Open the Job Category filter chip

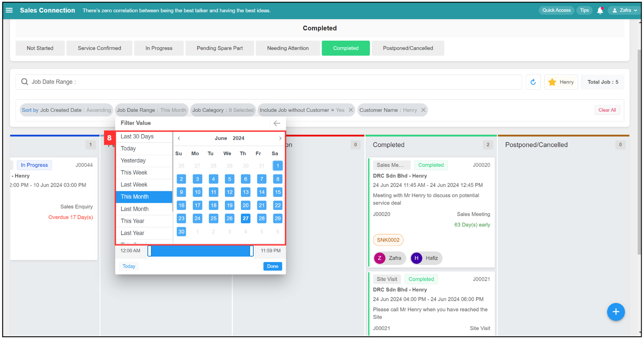tap(223, 110)
